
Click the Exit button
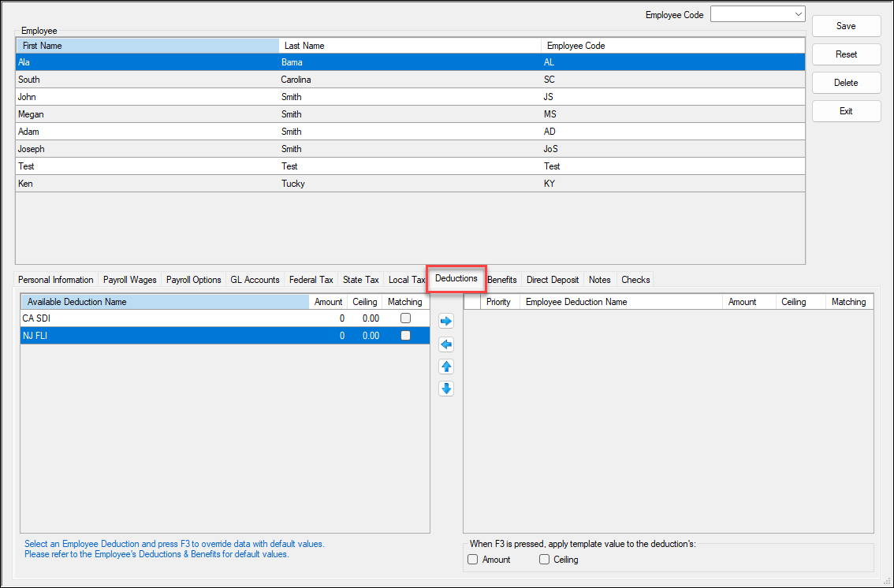(x=846, y=111)
